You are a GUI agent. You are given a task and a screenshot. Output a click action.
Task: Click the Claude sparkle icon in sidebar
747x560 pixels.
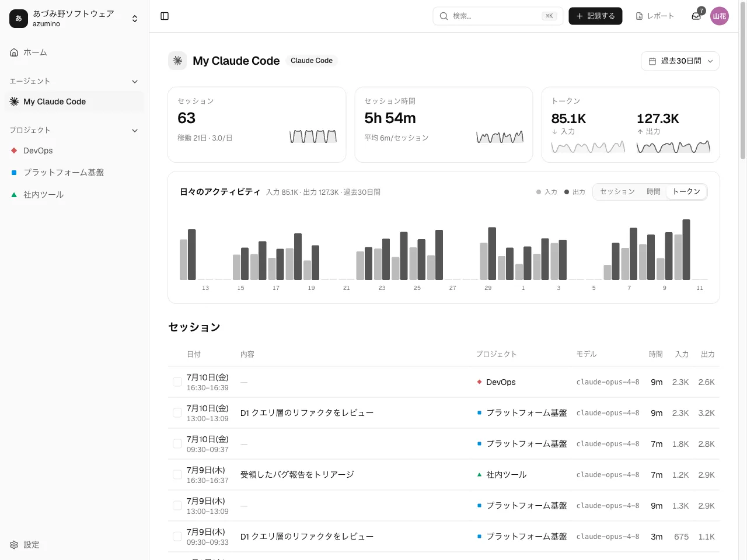pos(14,101)
